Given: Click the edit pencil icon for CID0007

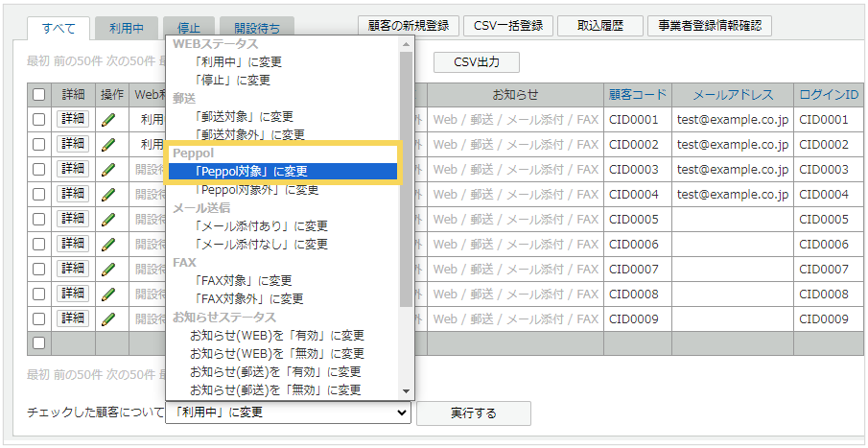Looking at the screenshot, I should pyautogui.click(x=109, y=270).
